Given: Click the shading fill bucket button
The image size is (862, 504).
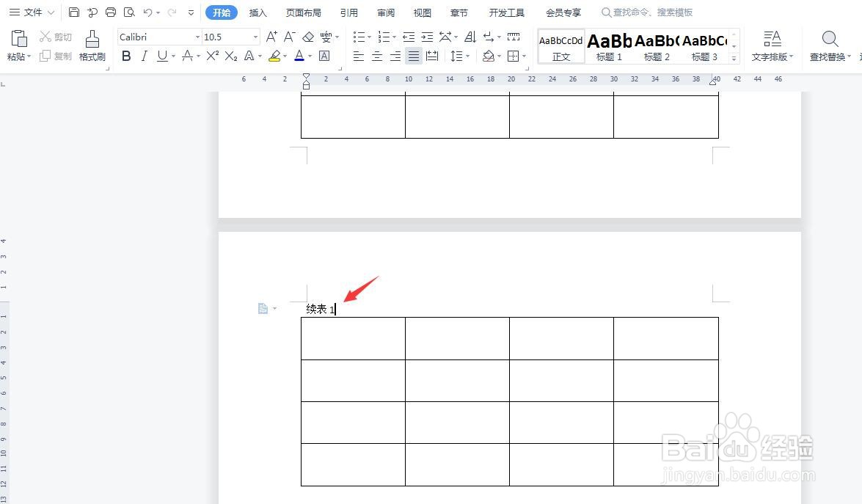Looking at the screenshot, I should click(x=488, y=56).
